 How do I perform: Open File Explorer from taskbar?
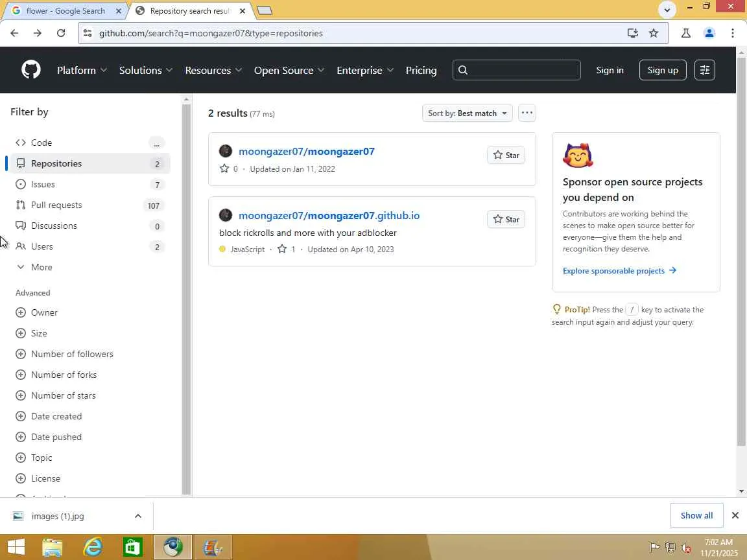(x=53, y=547)
